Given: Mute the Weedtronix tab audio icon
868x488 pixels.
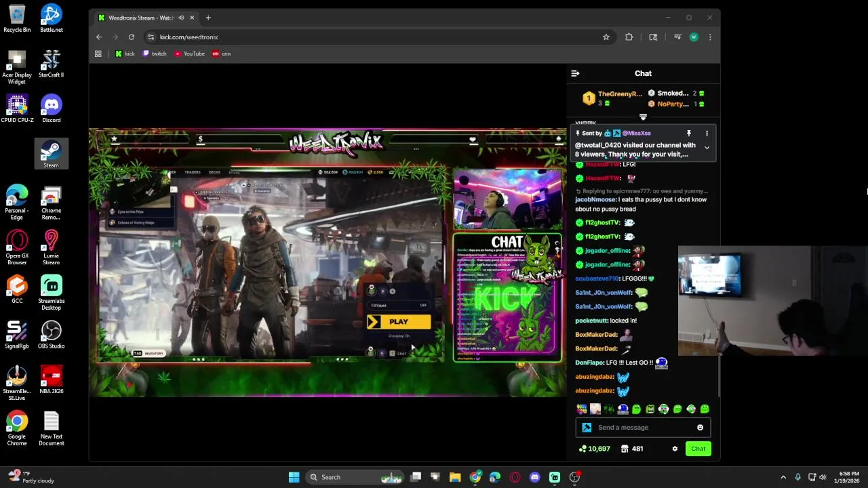Looking at the screenshot, I should (x=181, y=18).
